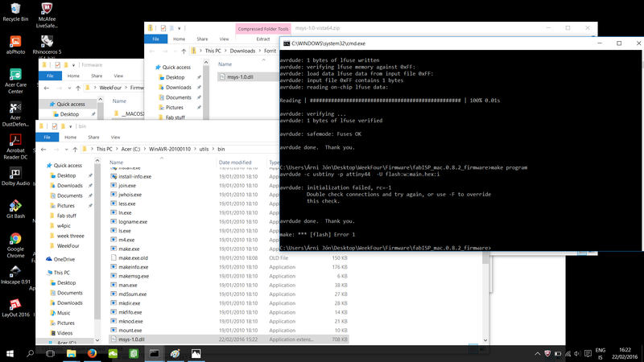Image resolution: width=644 pixels, height=362 pixels.
Task: Toggle properties checkbox in Firmware title bar
Action: (57, 65)
